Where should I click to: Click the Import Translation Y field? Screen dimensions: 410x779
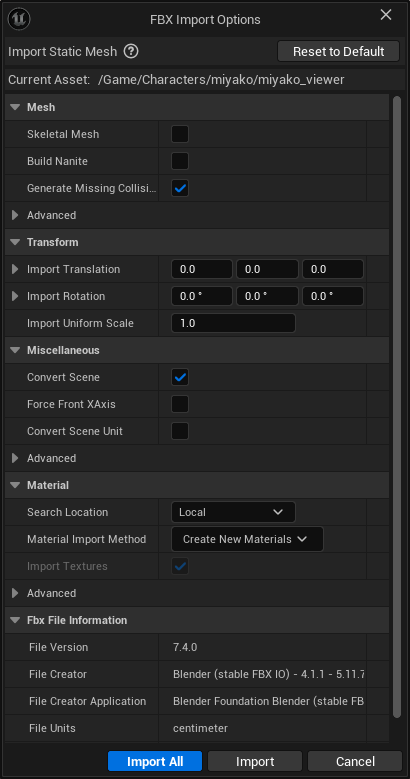pyautogui.click(x=267, y=269)
